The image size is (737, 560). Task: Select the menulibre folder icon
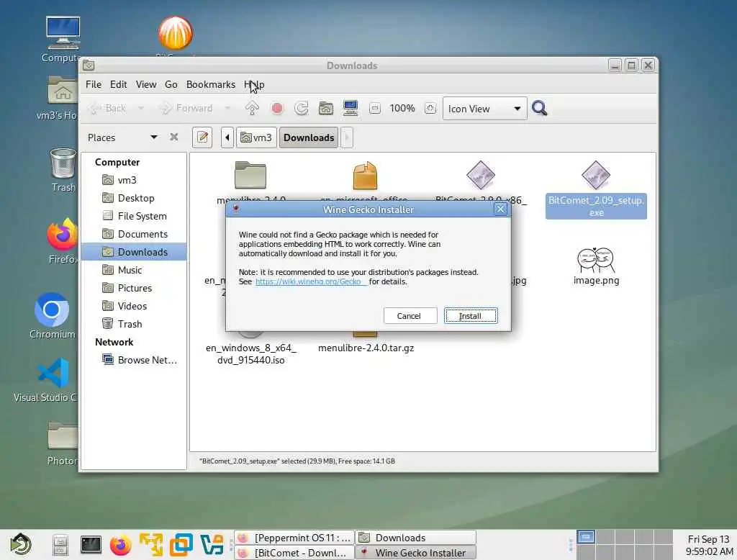point(250,174)
